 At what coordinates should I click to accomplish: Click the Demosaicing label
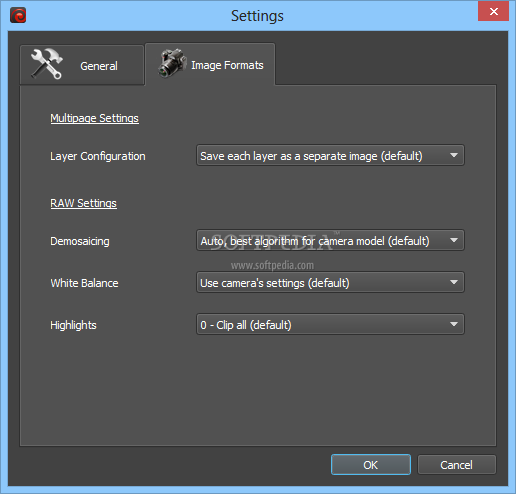click(x=80, y=241)
